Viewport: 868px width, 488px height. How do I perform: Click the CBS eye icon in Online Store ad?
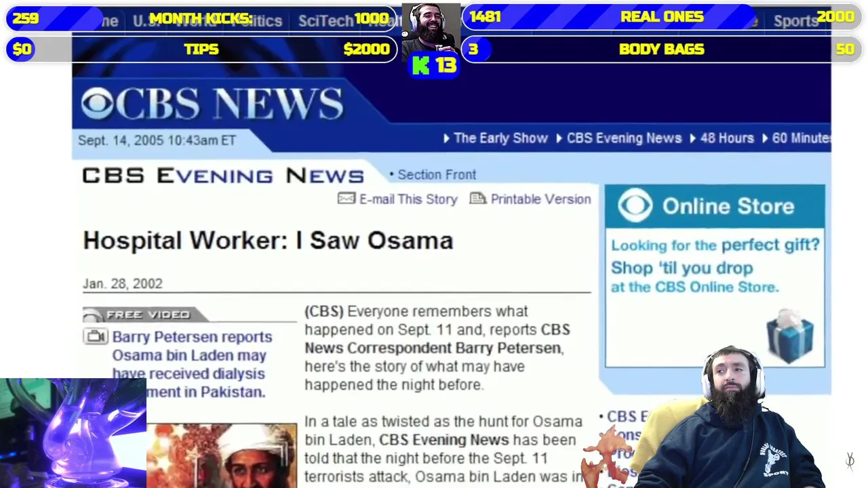pyautogui.click(x=635, y=206)
